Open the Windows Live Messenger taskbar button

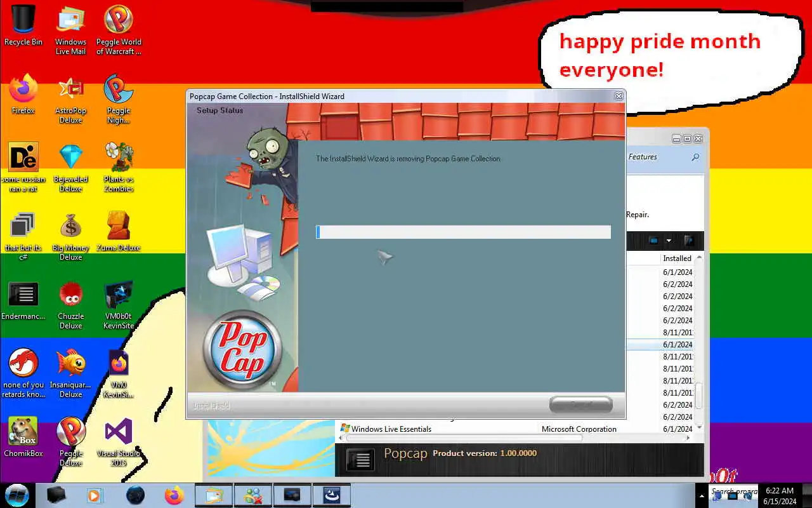[x=253, y=495]
